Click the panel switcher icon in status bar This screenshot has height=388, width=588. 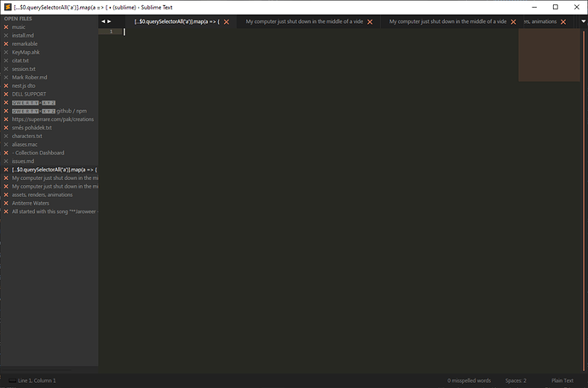pos(12,380)
